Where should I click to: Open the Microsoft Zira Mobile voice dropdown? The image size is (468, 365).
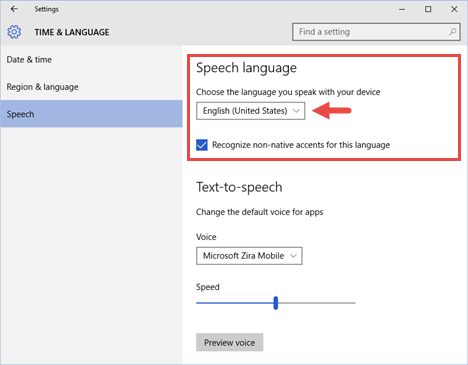(x=249, y=256)
